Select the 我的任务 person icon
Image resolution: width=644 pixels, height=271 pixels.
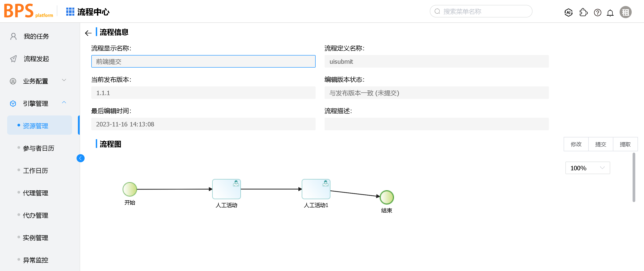click(13, 36)
